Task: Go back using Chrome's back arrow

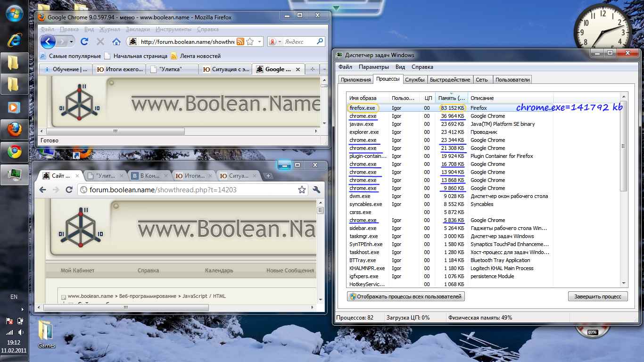Action: click(42, 189)
